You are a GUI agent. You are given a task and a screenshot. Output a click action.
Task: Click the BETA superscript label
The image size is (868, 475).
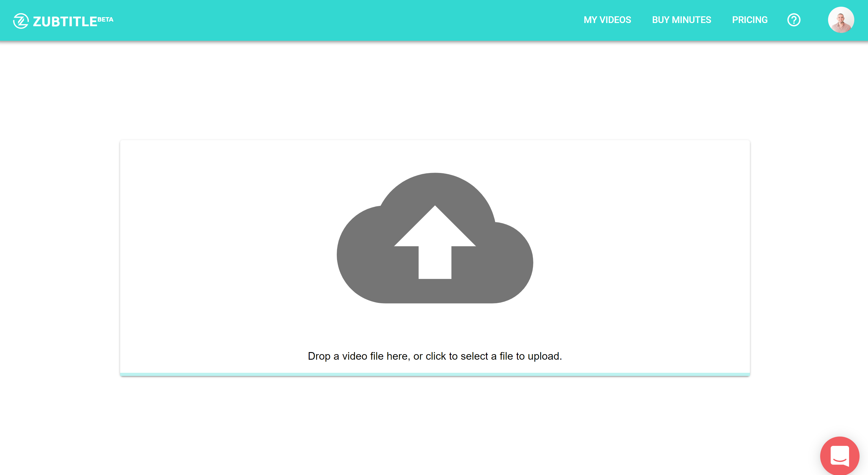point(105,19)
